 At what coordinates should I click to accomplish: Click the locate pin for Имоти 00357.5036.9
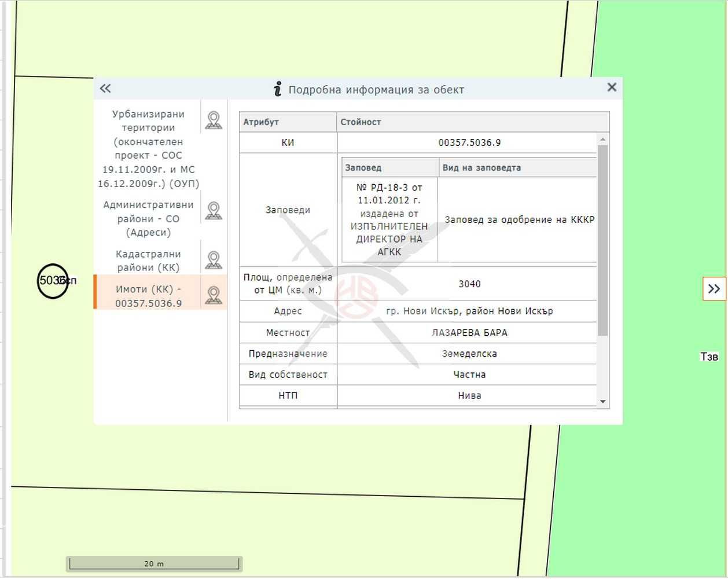pos(214,295)
